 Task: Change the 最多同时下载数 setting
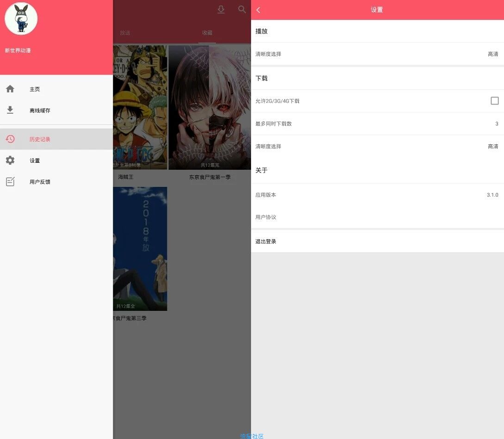click(377, 124)
